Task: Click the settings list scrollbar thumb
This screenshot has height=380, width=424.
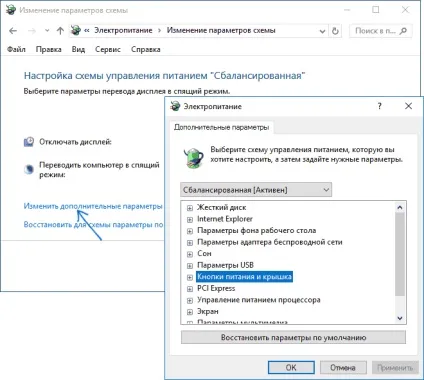Action: (400, 254)
